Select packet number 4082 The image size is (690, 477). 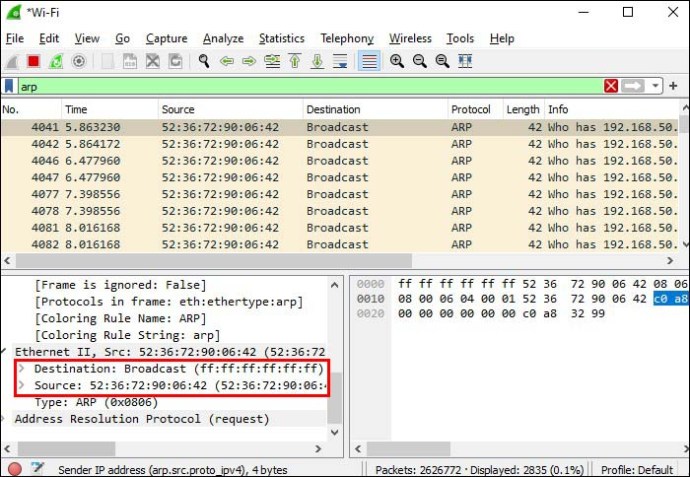pos(340,244)
